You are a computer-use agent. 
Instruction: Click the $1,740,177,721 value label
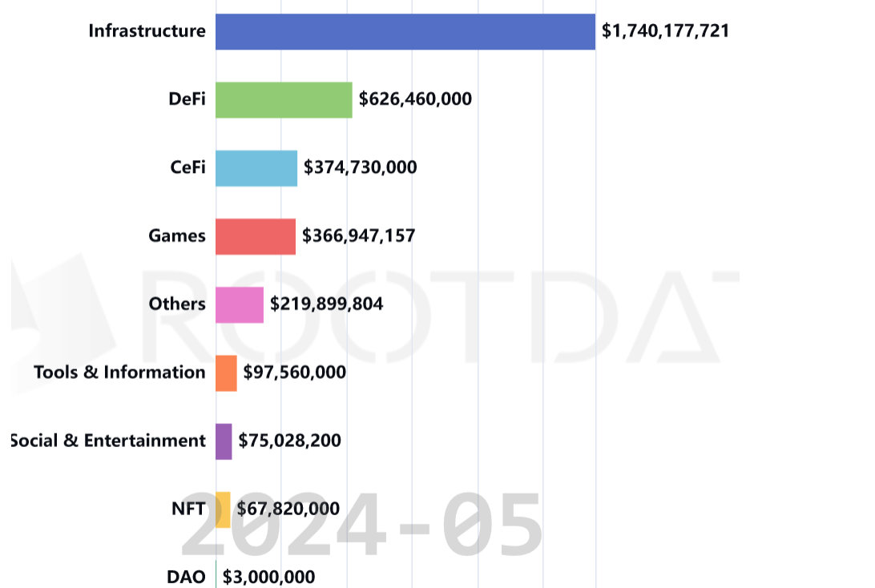coord(665,31)
